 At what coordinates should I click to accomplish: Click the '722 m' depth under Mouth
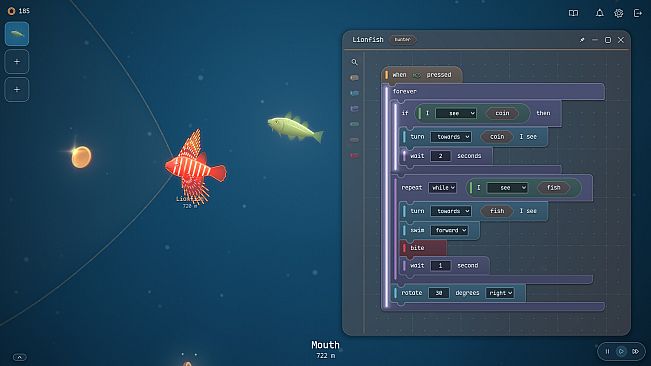point(326,356)
